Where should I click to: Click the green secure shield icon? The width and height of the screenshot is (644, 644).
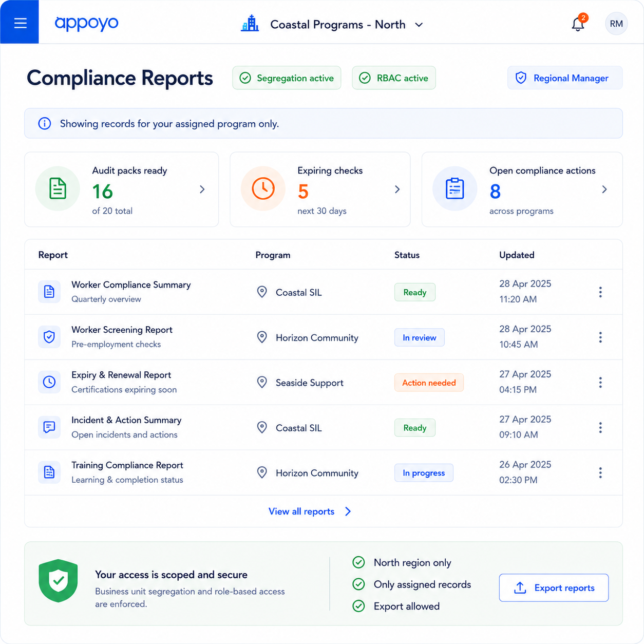click(x=59, y=581)
